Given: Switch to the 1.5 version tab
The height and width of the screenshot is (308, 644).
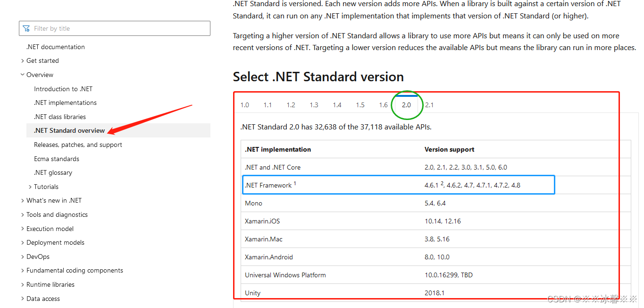Looking at the screenshot, I should tap(360, 105).
